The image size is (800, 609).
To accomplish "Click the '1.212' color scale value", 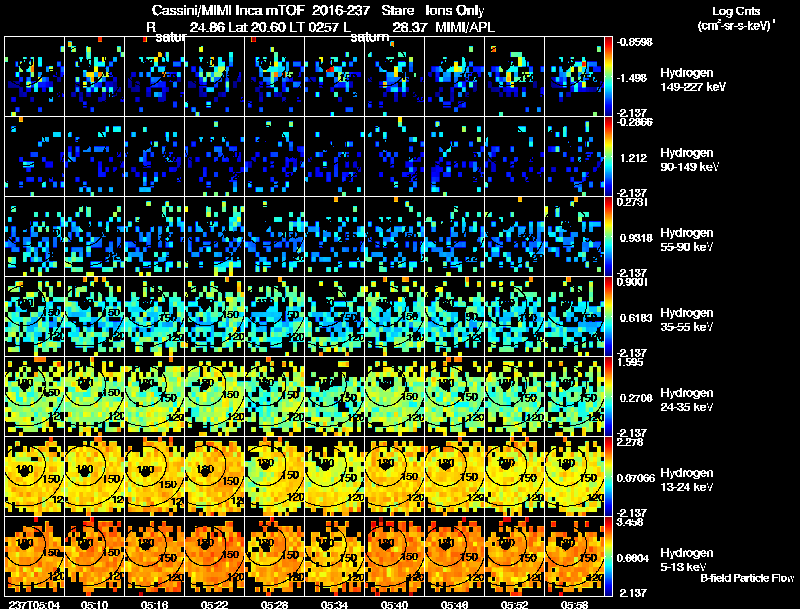I will point(633,158).
